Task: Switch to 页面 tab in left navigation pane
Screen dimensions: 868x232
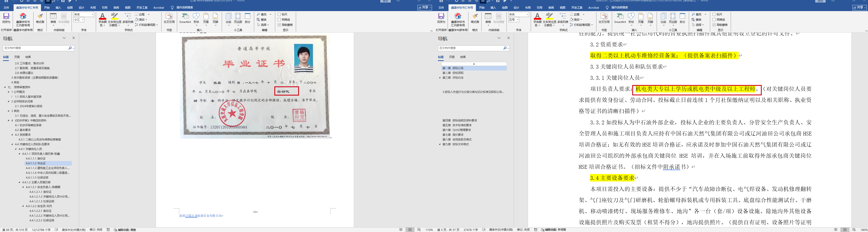Action: 17,57
